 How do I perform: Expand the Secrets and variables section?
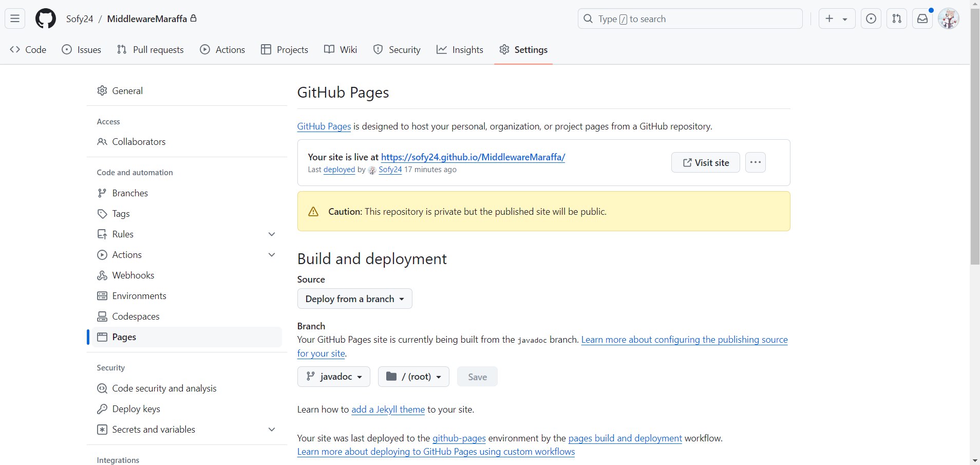(272, 430)
